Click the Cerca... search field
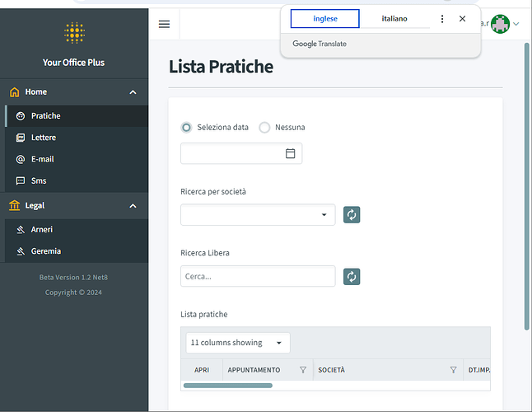Viewport: 532px width, 412px height. (258, 276)
